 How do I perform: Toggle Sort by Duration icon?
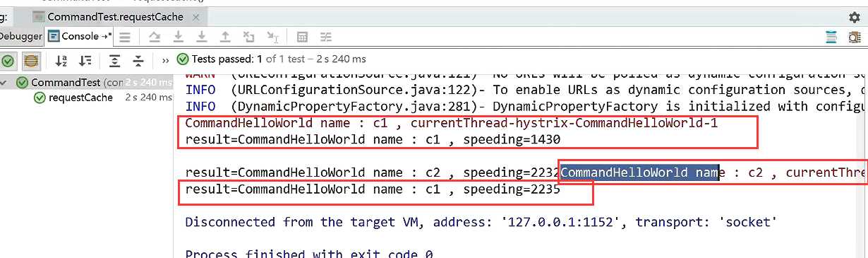85,60
